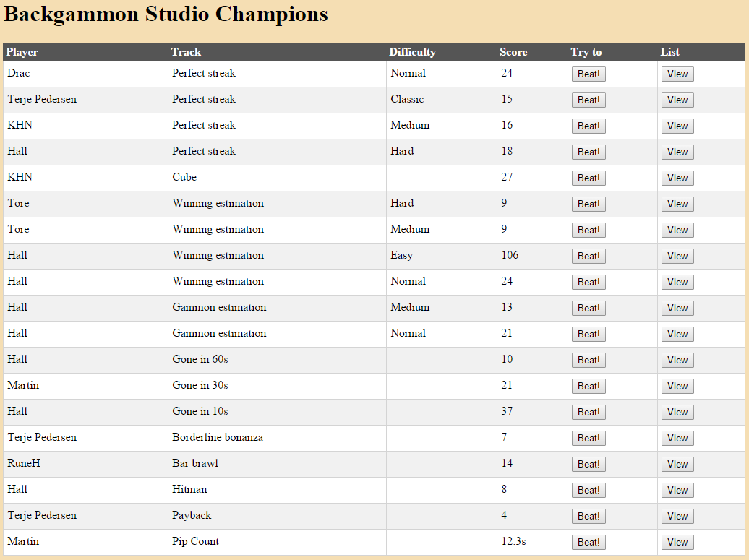Click Beat! for Borderline bonanza

[588, 438]
